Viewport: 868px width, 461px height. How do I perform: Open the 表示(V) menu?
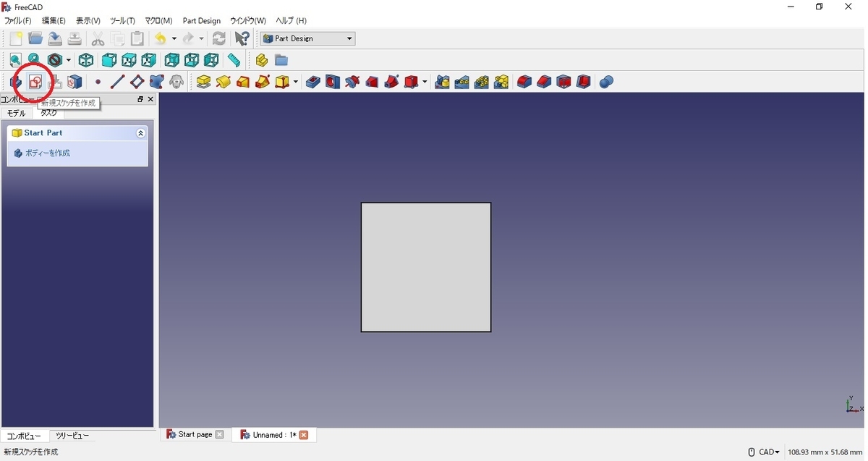[88, 21]
